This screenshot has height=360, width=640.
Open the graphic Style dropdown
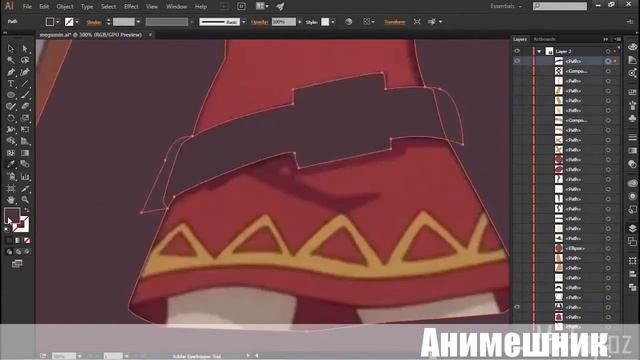[x=333, y=22]
